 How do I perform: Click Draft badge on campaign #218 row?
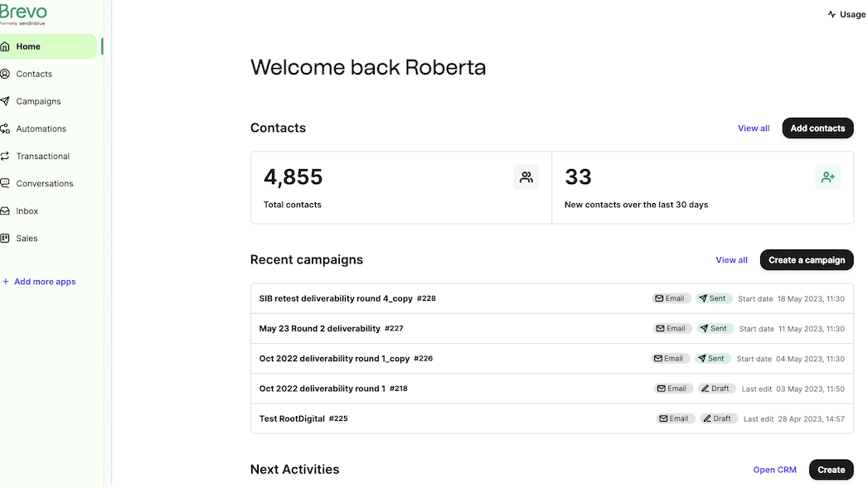coord(716,389)
